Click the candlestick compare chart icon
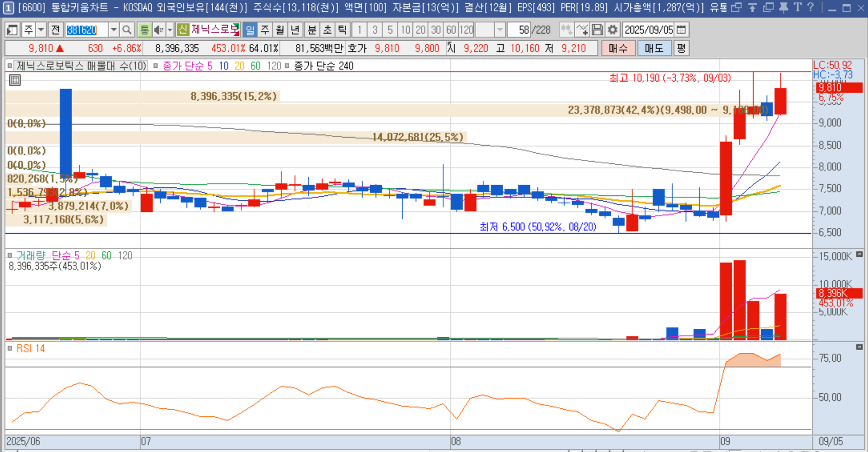The width and height of the screenshot is (868, 452). tap(567, 30)
